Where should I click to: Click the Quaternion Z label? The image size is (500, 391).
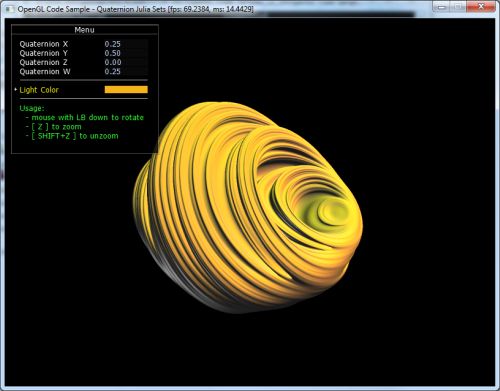tap(44, 62)
